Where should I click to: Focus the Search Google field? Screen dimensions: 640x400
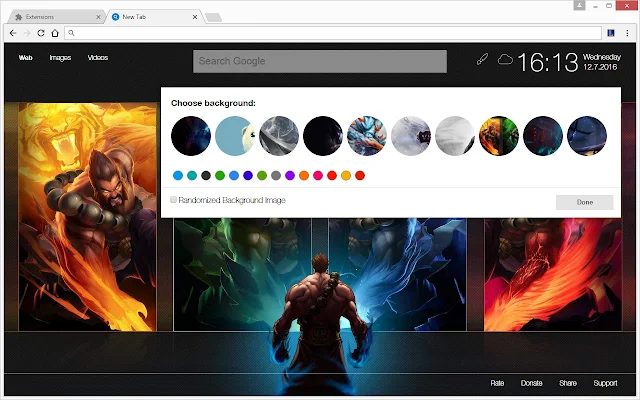coord(320,61)
